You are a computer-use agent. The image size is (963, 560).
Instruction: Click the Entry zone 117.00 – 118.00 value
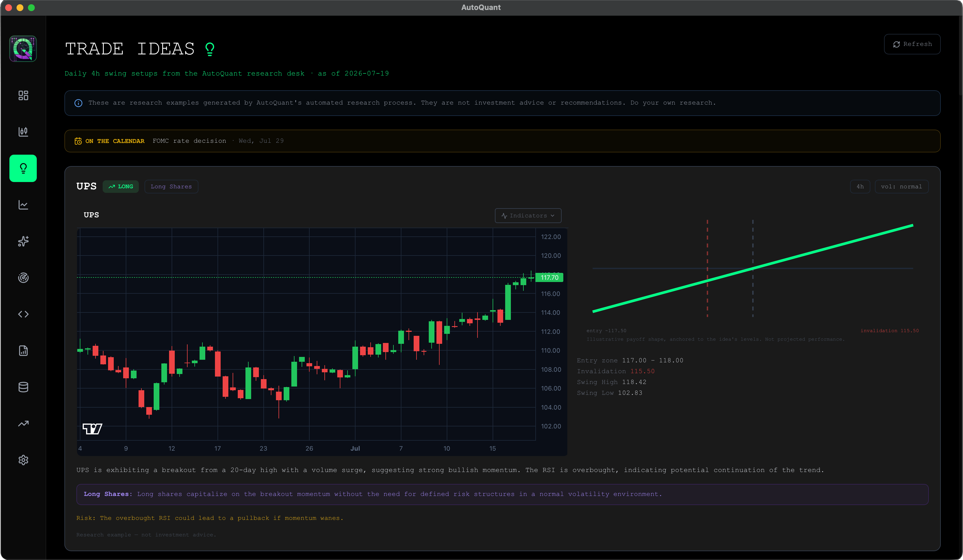coord(653,360)
